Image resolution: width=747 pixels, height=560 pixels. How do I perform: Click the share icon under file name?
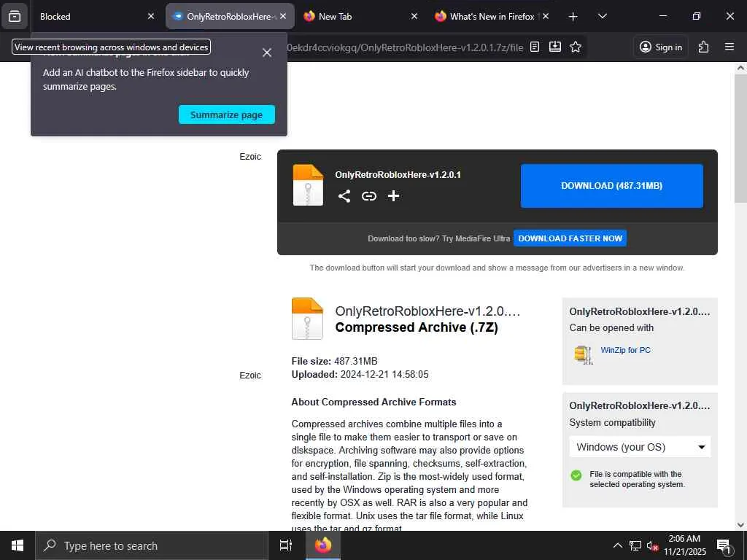(344, 195)
